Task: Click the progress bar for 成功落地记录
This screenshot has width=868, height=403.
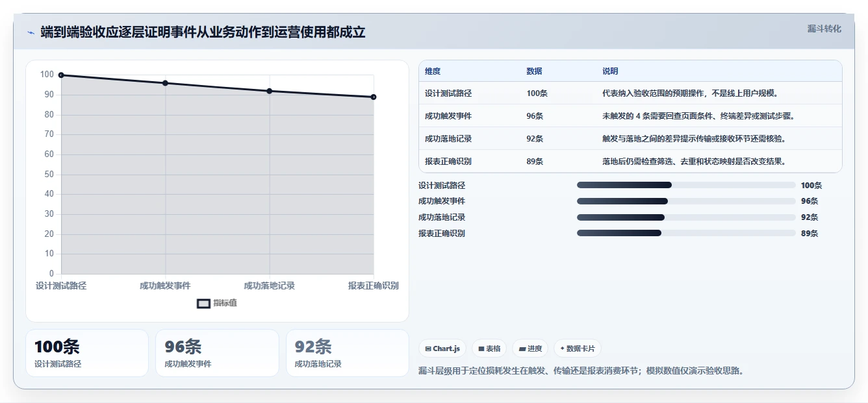Action: (x=686, y=217)
